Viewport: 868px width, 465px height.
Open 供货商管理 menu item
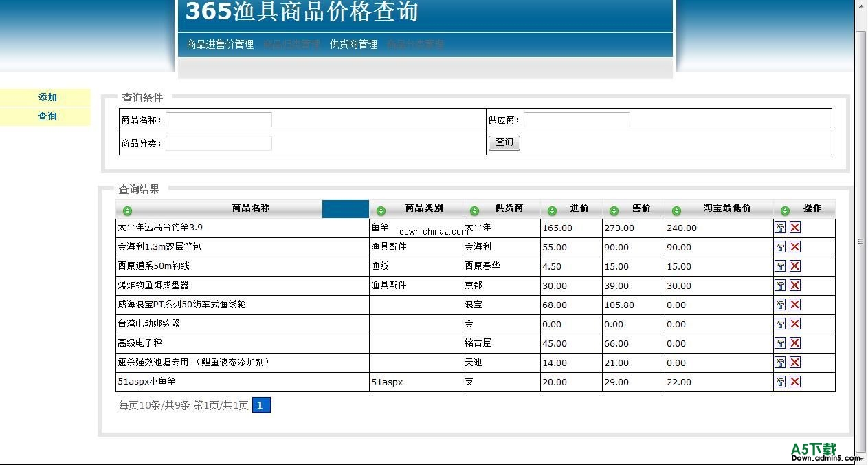point(353,44)
